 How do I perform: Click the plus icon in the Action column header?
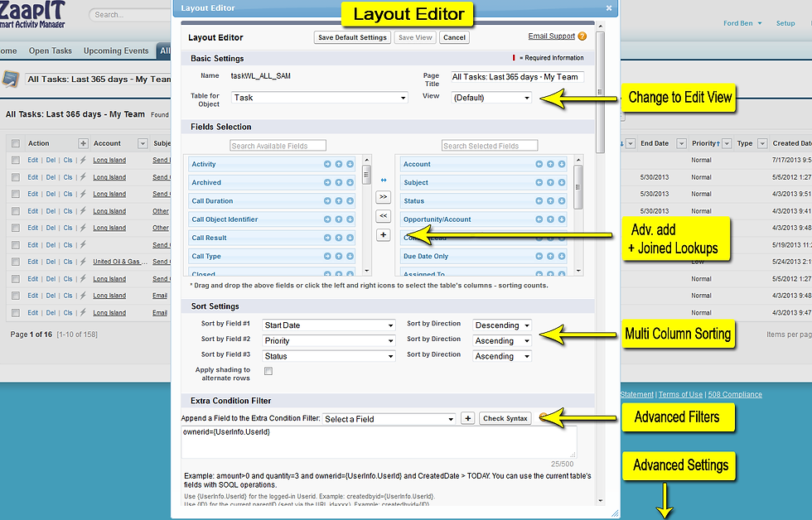click(x=83, y=143)
